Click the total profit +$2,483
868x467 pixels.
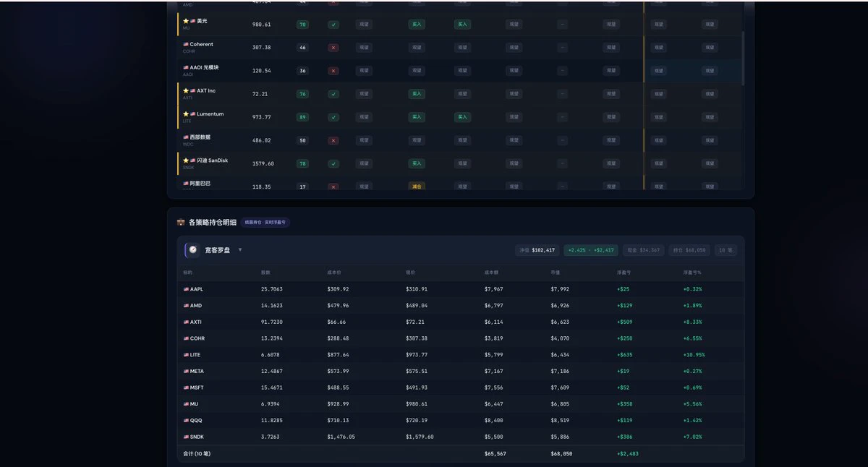pyautogui.click(x=628, y=454)
